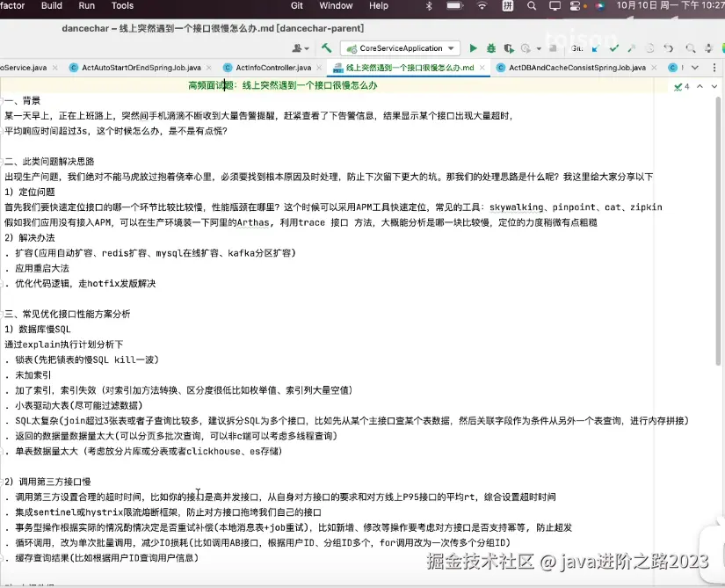Image resolution: width=725 pixels, height=588 pixels.
Task: Commit changes with the green checkmark icon
Action: click(x=613, y=48)
